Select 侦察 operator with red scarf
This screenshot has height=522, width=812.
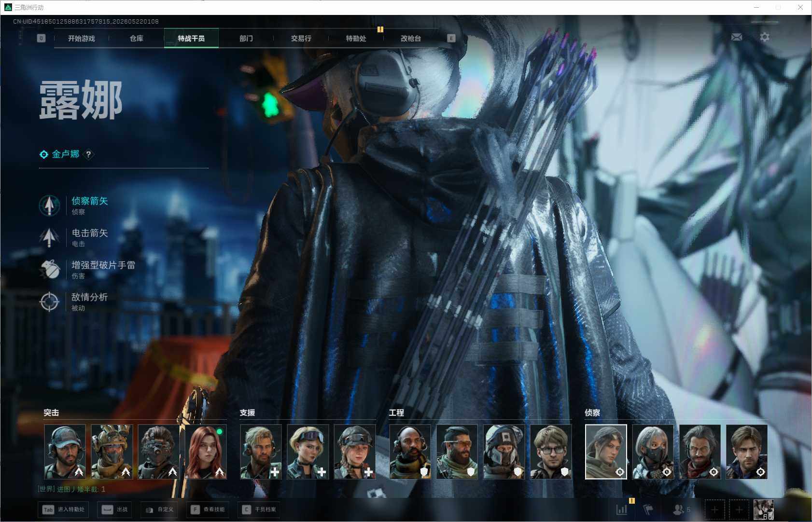coord(700,452)
